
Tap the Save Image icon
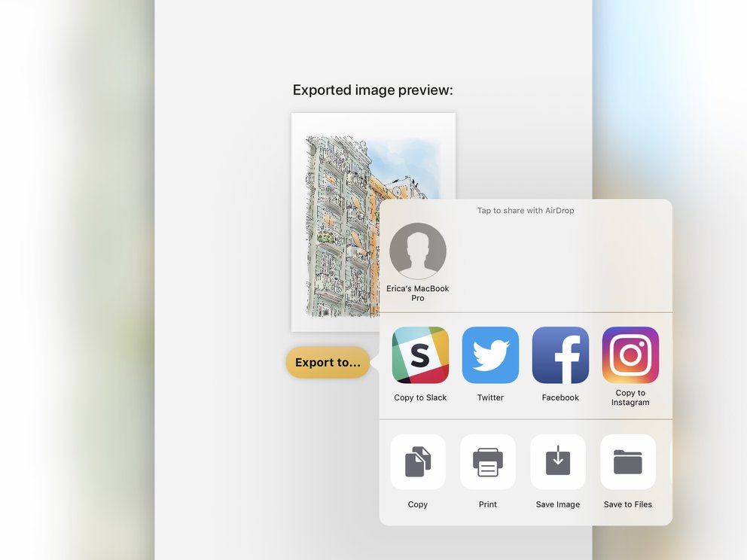coord(558,461)
